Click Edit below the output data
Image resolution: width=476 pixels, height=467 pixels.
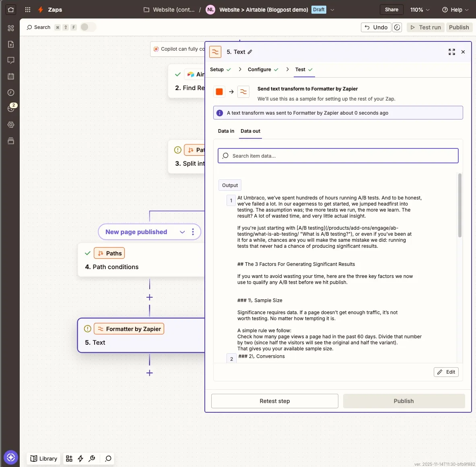click(x=446, y=372)
